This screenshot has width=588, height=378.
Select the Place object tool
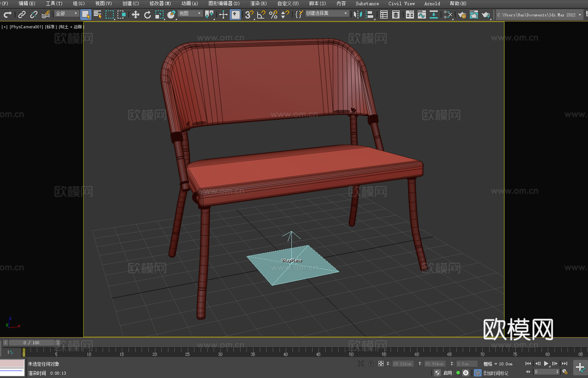[x=171, y=14]
